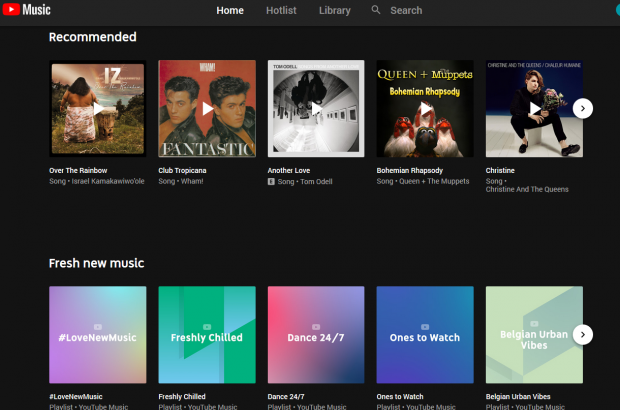Go to the Library tab

[335, 10]
